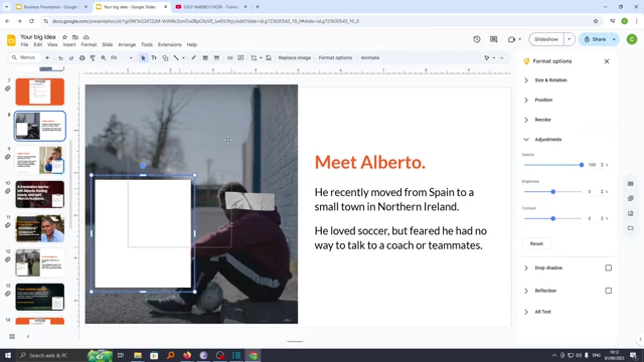Image resolution: width=644 pixels, height=362 pixels.
Task: Select slide 11 thumbnail in the filmstrip
Action: [x=40, y=228]
